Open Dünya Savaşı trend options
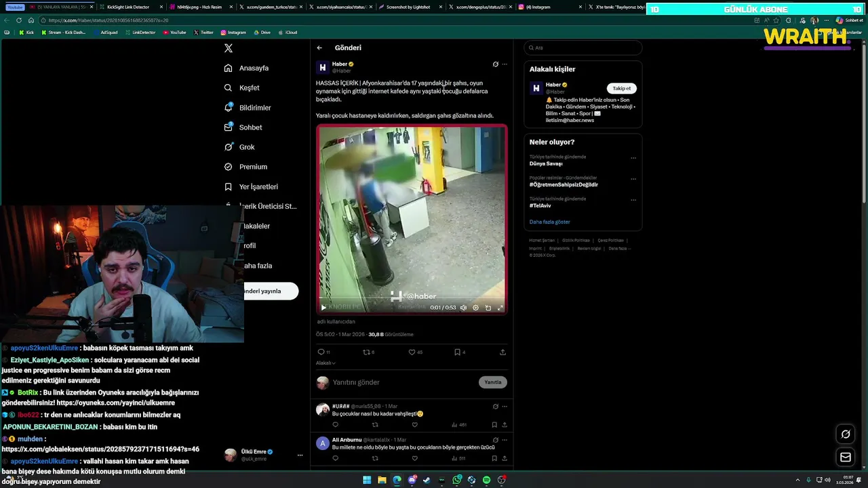868x488 pixels. pyautogui.click(x=633, y=159)
